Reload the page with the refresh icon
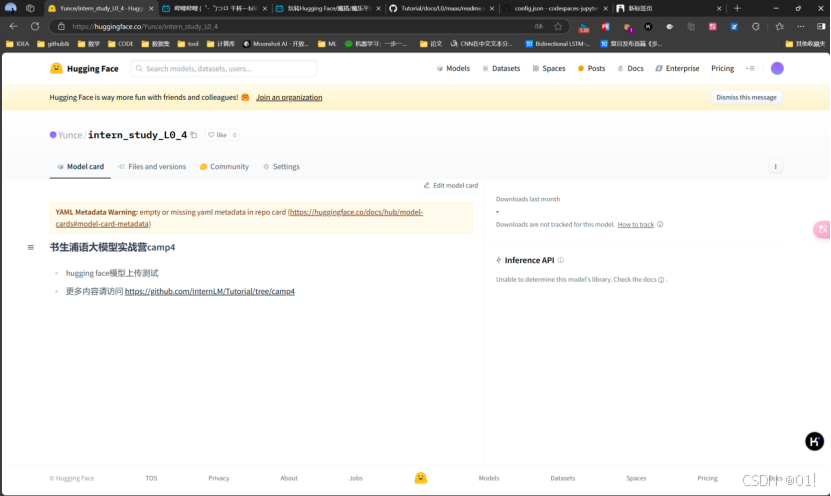Image resolution: width=831 pixels, height=496 pixels. tap(35, 26)
